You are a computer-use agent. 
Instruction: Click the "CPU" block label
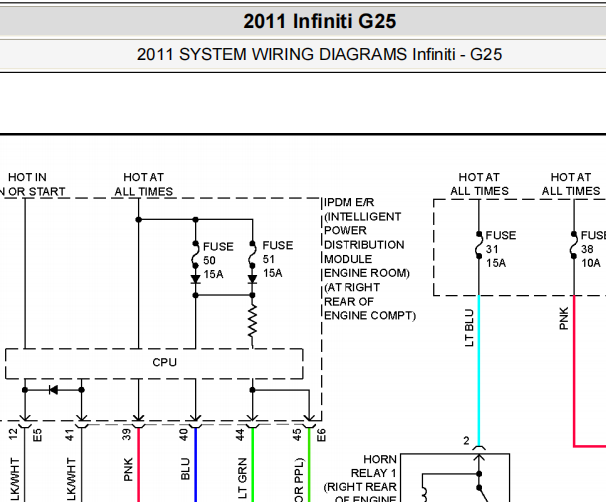pos(164,362)
